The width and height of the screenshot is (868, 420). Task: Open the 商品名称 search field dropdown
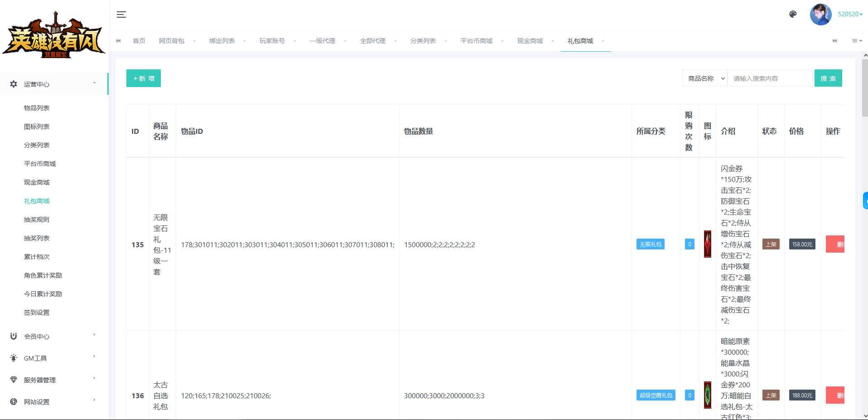coord(704,78)
